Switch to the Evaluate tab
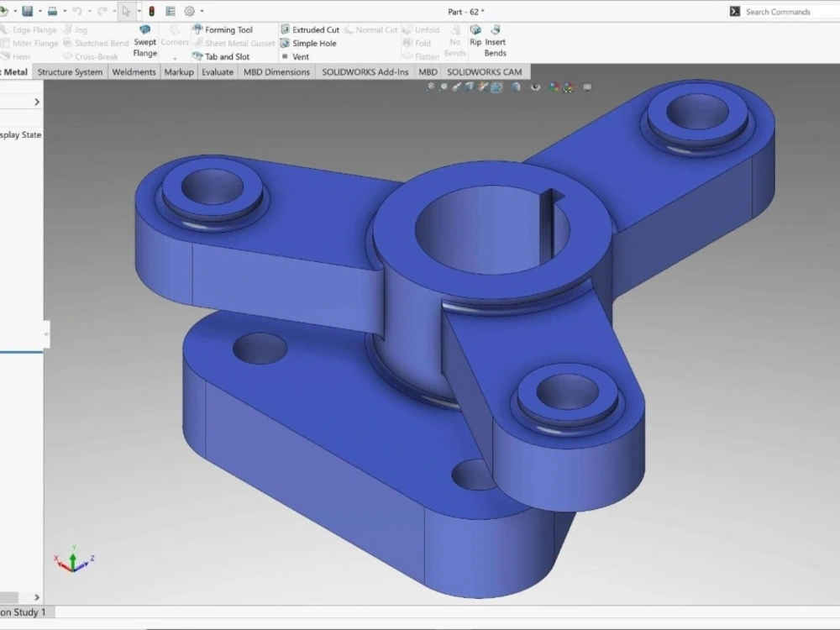Image resolution: width=840 pixels, height=630 pixels. click(218, 71)
